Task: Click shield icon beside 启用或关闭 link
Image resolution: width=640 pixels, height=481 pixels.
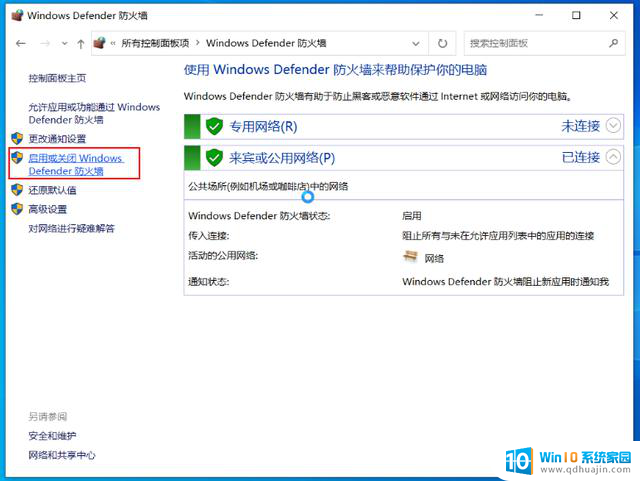Action: 17,158
